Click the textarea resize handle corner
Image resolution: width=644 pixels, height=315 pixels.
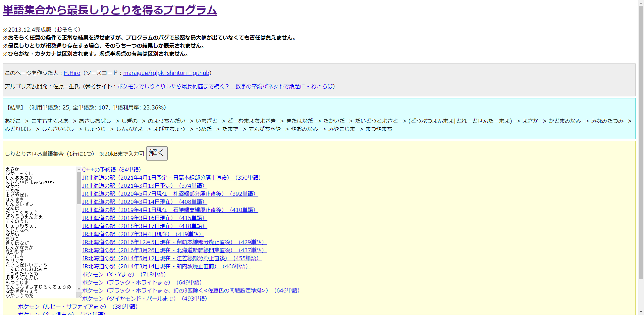79,295
